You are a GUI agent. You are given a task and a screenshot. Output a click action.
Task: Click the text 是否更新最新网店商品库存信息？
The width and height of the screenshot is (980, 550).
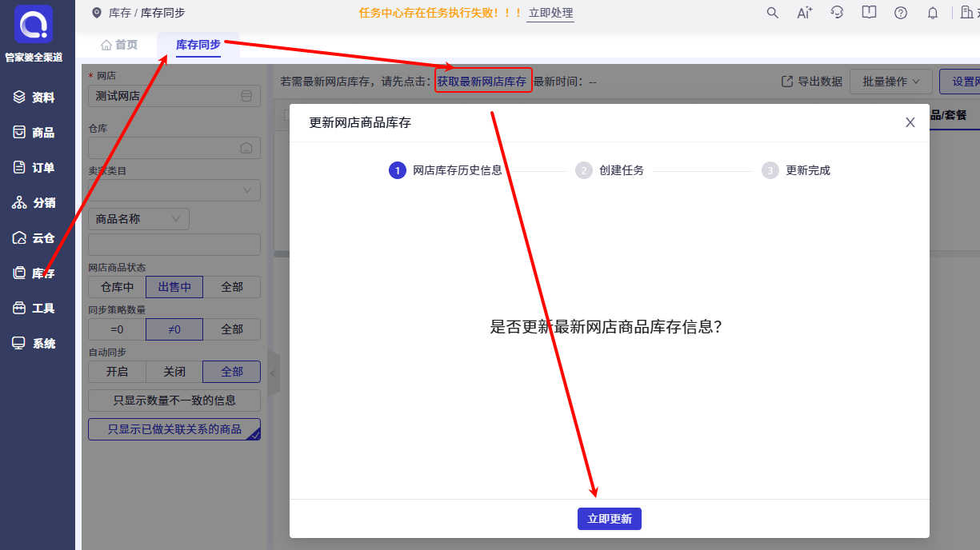click(606, 327)
